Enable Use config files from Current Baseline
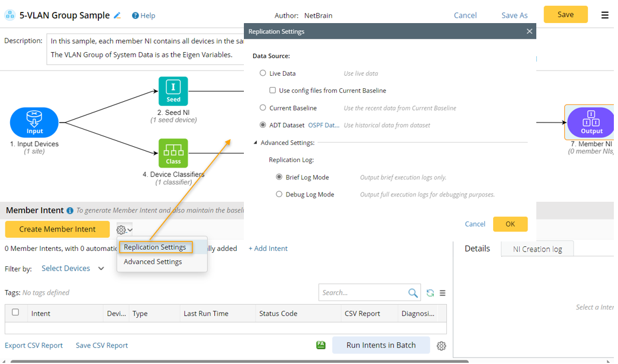This screenshot has width=618, height=364. pyautogui.click(x=273, y=91)
